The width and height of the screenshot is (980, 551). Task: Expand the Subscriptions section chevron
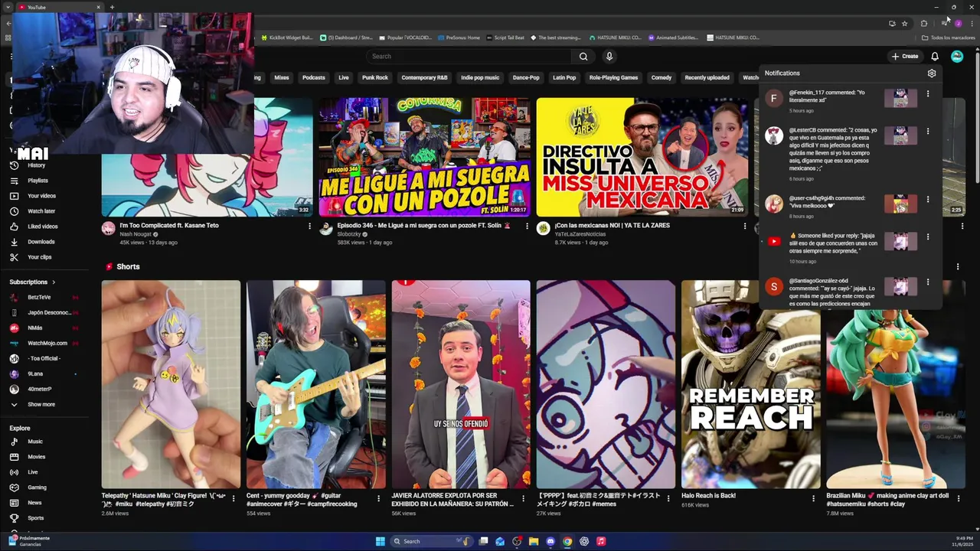[x=53, y=282]
